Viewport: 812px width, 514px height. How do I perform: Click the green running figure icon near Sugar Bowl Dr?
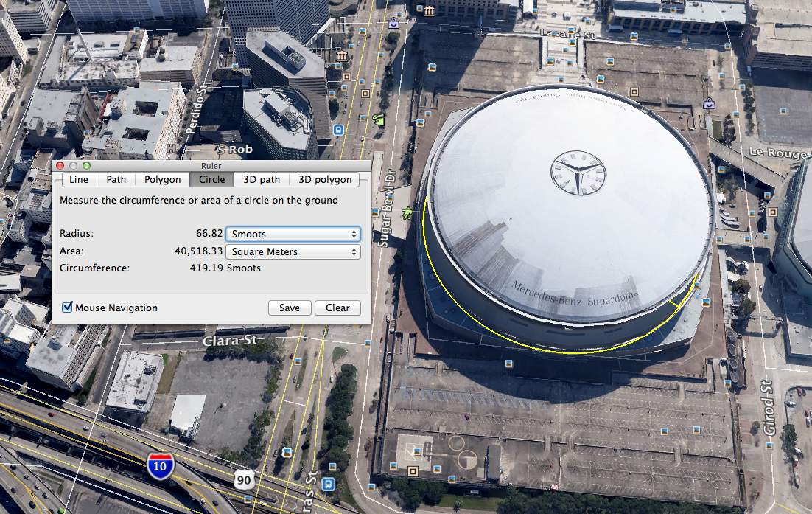pos(407,213)
